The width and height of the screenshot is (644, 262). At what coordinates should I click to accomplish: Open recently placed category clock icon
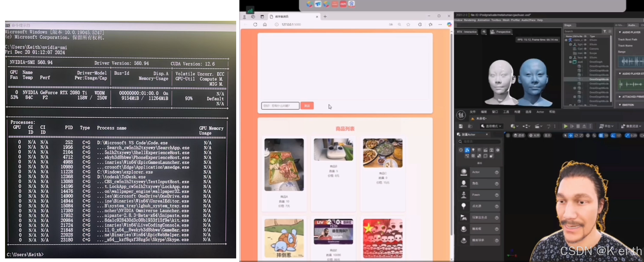coord(461,150)
